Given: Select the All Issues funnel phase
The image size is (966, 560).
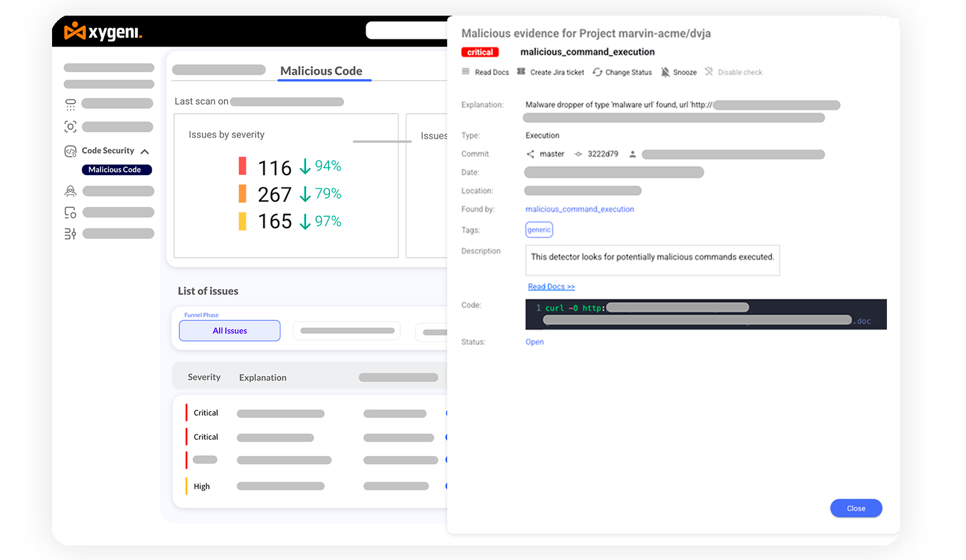Looking at the screenshot, I should pyautogui.click(x=230, y=330).
